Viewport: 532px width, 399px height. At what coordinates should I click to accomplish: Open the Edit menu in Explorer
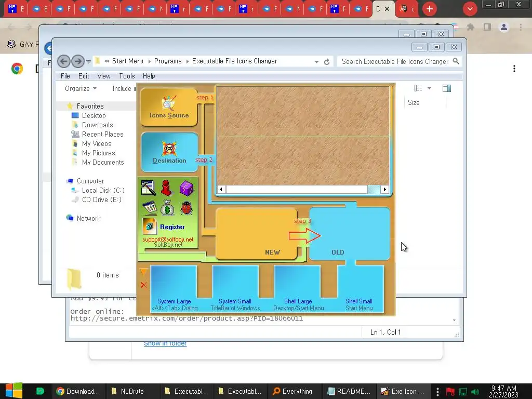point(84,76)
